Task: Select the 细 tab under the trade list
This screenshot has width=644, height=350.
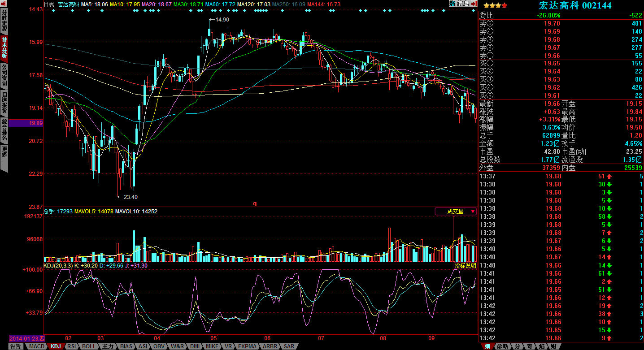Action: tap(487, 346)
